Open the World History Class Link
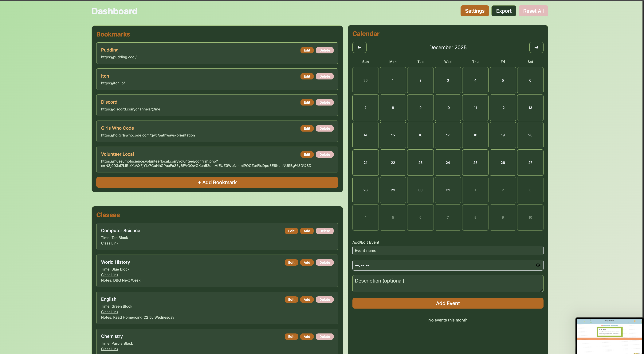This screenshot has height=354, width=644. click(109, 275)
